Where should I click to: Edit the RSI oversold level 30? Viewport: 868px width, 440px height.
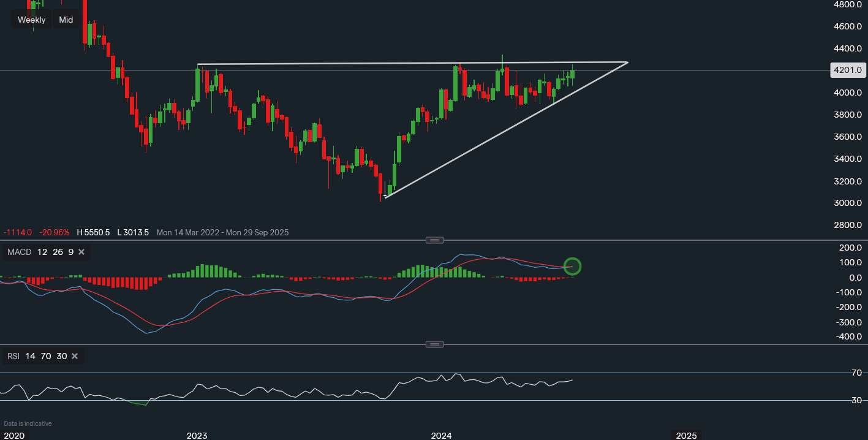click(61, 356)
